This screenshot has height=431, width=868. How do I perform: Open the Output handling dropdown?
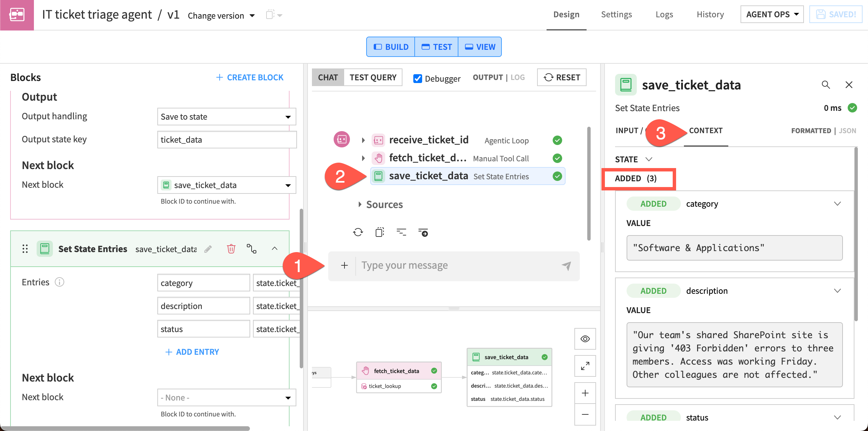(226, 117)
